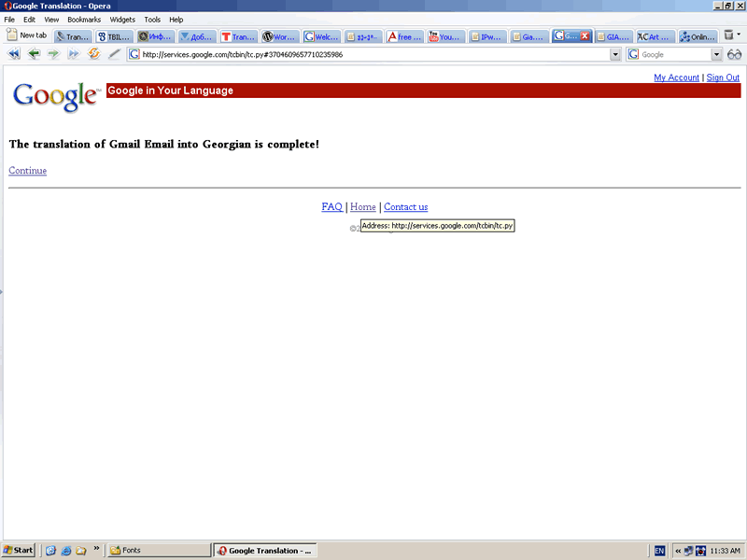The image size is (747, 560).
Task: Open the address bar dropdown
Action: point(615,54)
